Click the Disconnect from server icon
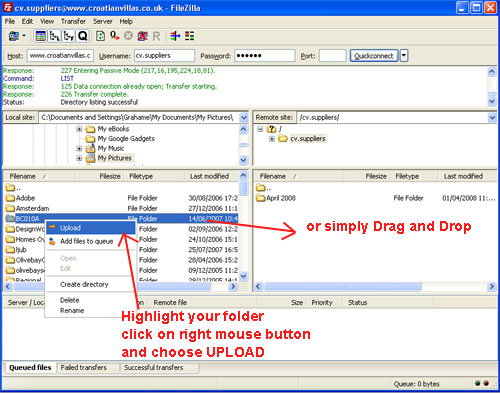Viewport: 500px width, 393px height. [x=143, y=36]
